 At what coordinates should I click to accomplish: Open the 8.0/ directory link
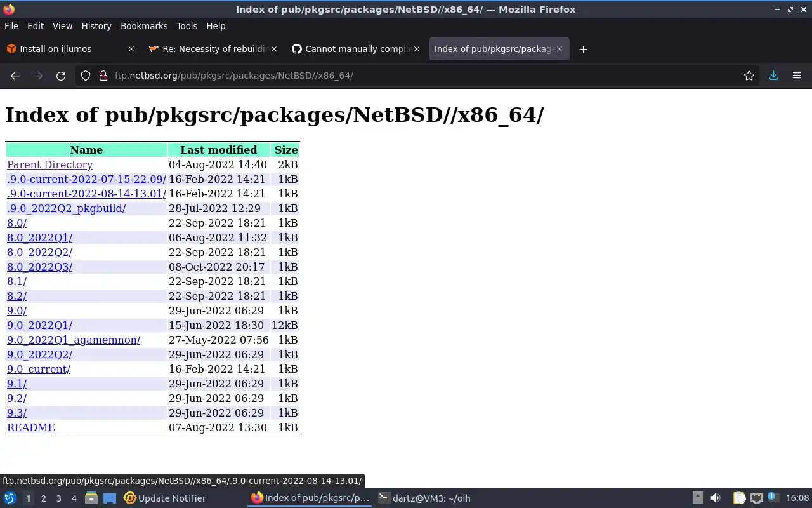click(16, 223)
